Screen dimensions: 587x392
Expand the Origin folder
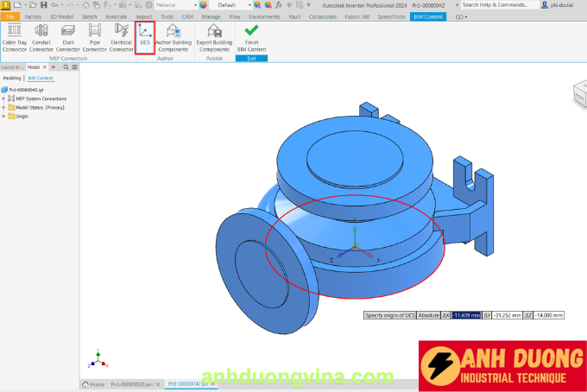[x=3, y=116]
